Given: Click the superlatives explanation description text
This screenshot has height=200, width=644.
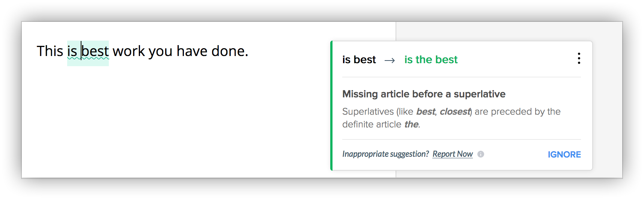Looking at the screenshot, I should (450, 118).
